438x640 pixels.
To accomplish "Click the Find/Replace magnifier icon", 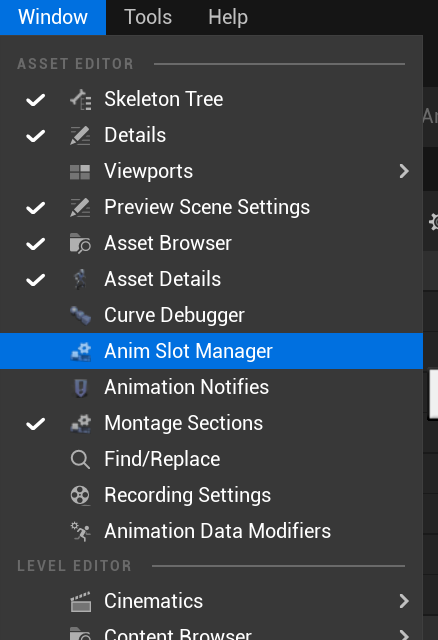I will pos(80,460).
